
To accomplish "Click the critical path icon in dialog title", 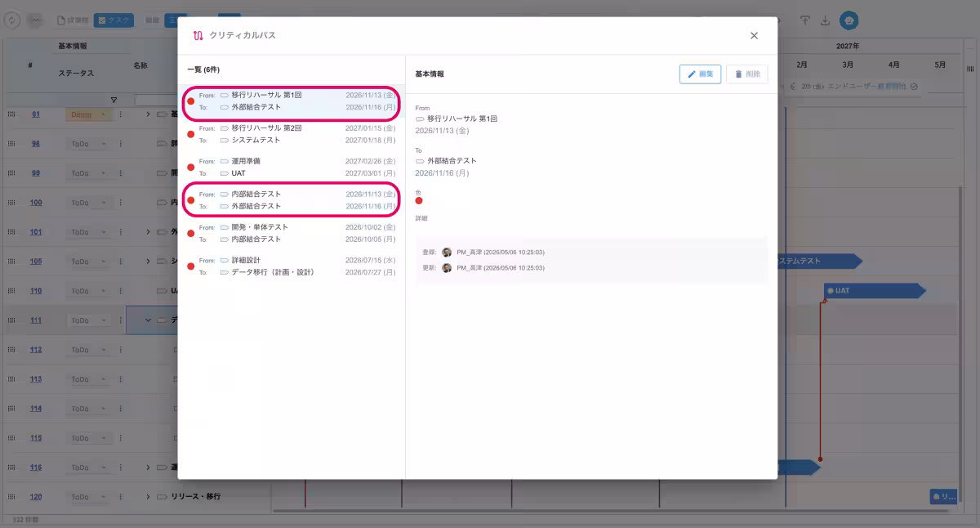I will pyautogui.click(x=198, y=36).
